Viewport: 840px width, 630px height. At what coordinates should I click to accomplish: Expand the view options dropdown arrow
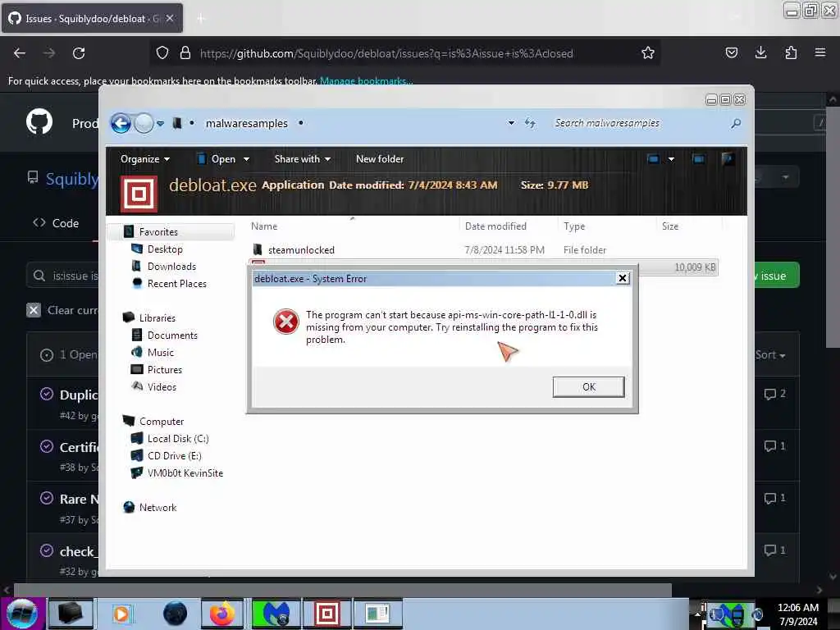click(671, 159)
